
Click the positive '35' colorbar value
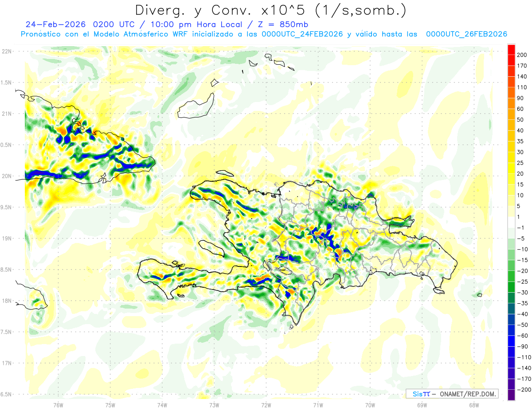pyautogui.click(x=521, y=141)
